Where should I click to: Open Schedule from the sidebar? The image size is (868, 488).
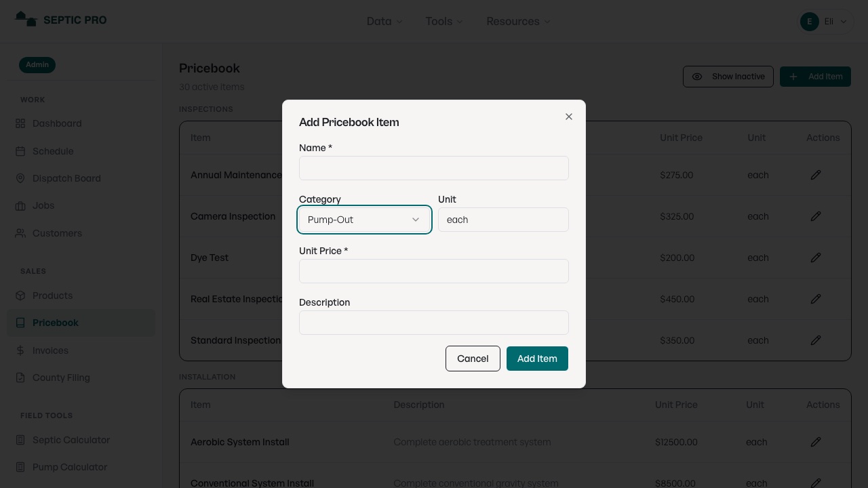click(x=81, y=151)
